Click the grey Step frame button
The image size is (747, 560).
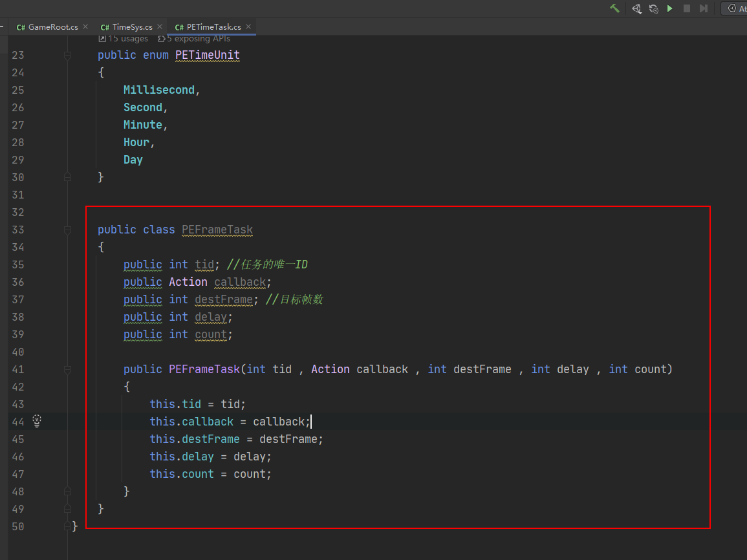coord(703,8)
